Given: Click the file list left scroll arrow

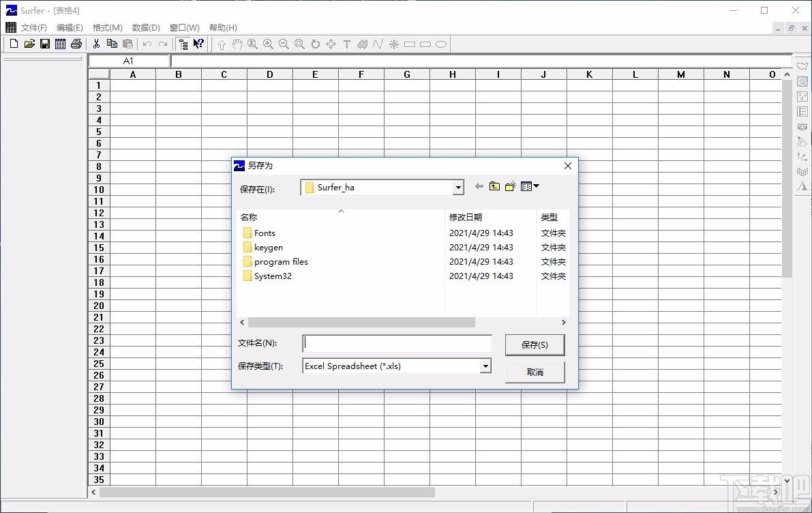Looking at the screenshot, I should [x=242, y=322].
